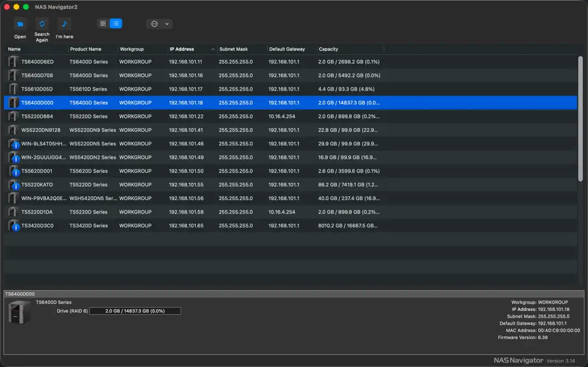Screen dimensions: 588x367
Task: Sort by Default Gateway column header
Action: 287,49
